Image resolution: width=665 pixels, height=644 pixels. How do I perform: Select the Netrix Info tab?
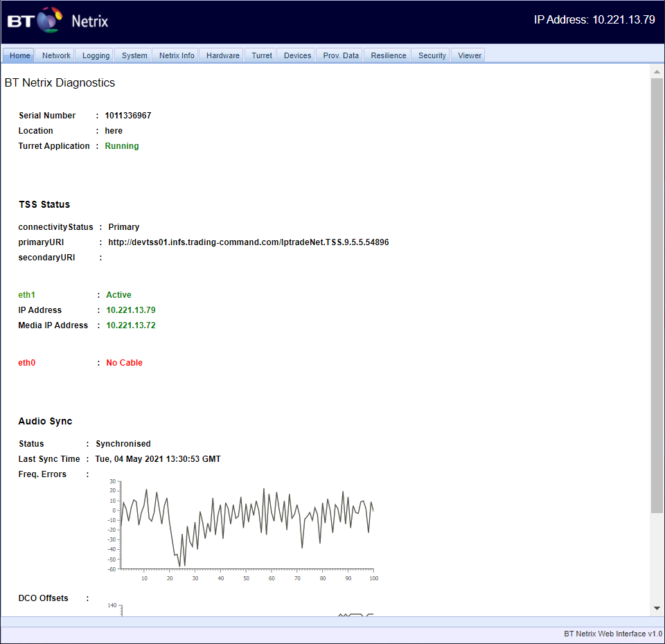(x=177, y=55)
